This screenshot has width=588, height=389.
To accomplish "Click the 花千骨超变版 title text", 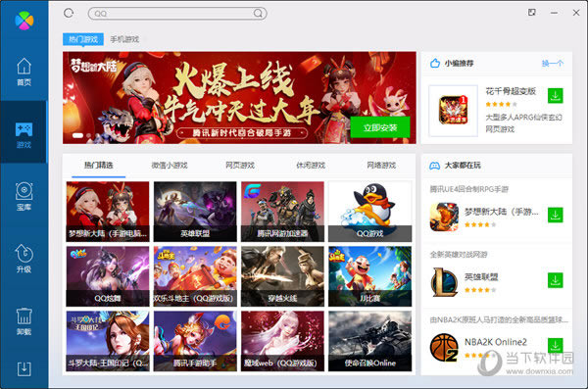I will click(x=511, y=91).
